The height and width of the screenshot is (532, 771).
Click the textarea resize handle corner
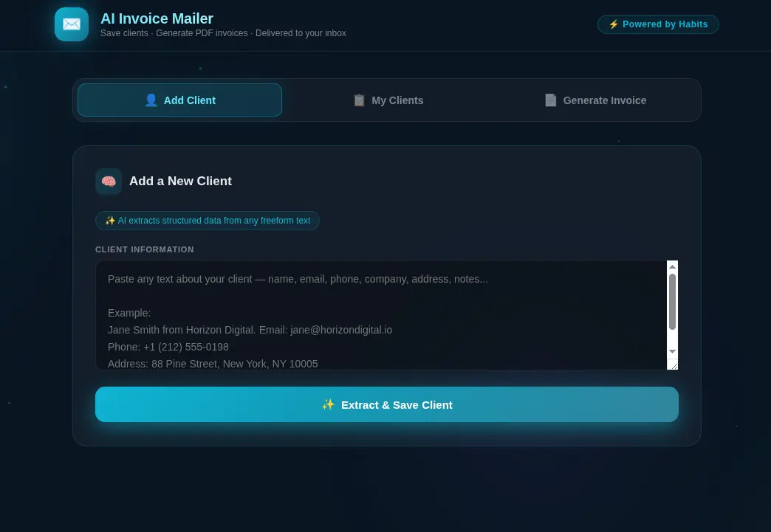coord(674,365)
